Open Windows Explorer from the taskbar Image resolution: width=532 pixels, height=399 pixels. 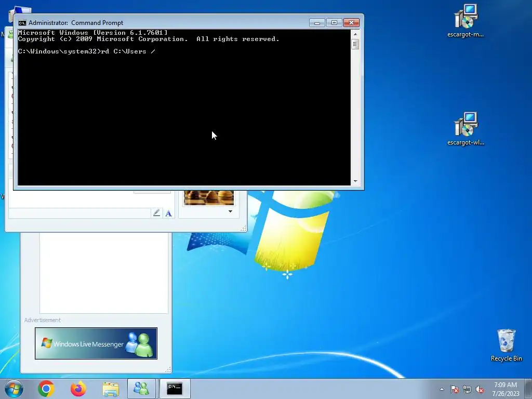111,389
